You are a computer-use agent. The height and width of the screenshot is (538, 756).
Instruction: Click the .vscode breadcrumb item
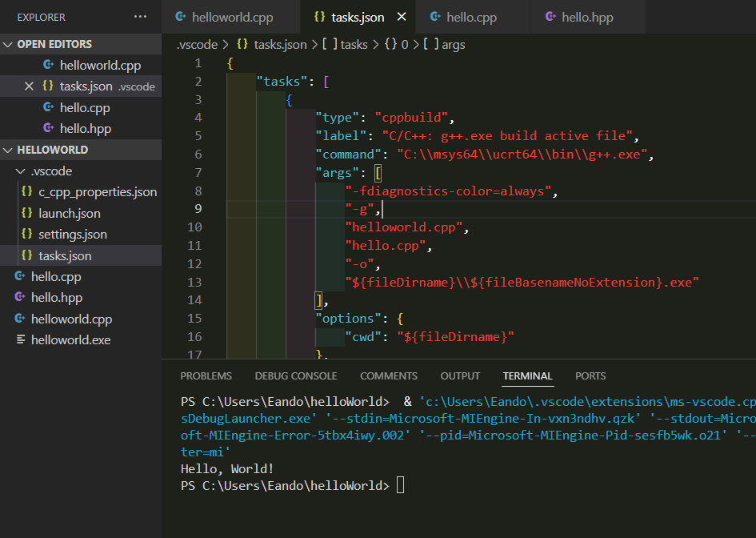coord(197,45)
